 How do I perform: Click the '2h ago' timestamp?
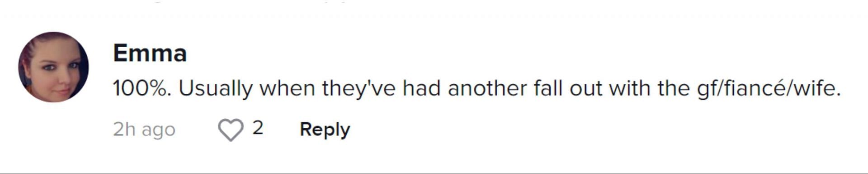coord(144,130)
